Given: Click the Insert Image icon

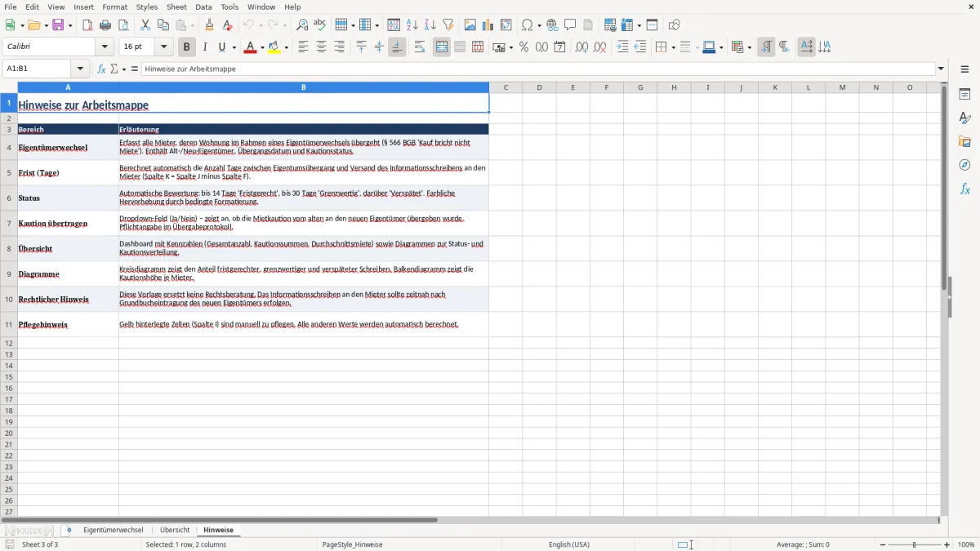Looking at the screenshot, I should coord(470,25).
